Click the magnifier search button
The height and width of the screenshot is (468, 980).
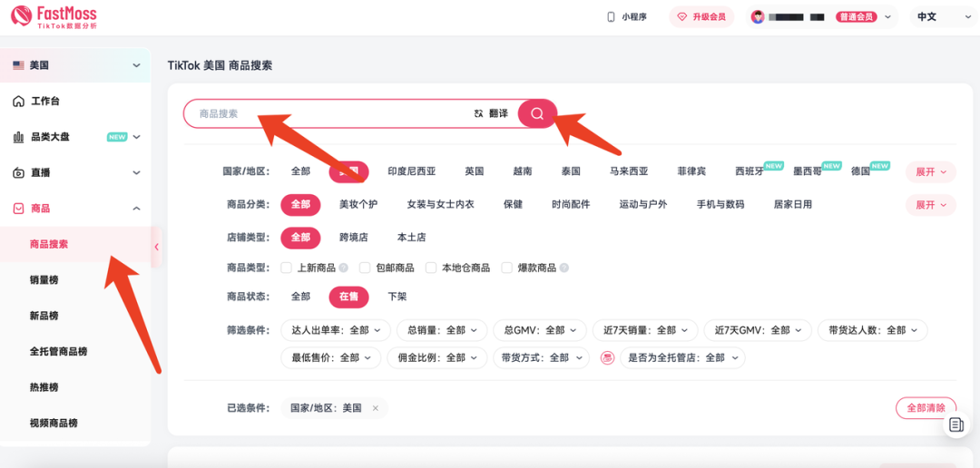click(537, 113)
